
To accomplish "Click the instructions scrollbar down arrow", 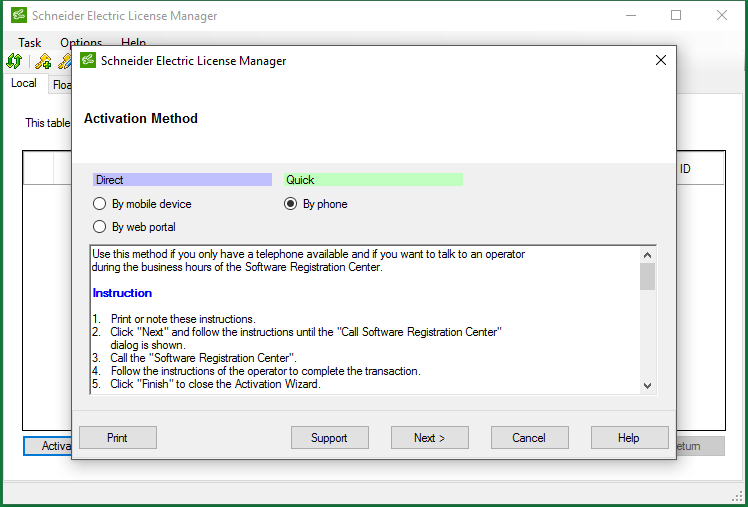I will point(647,385).
